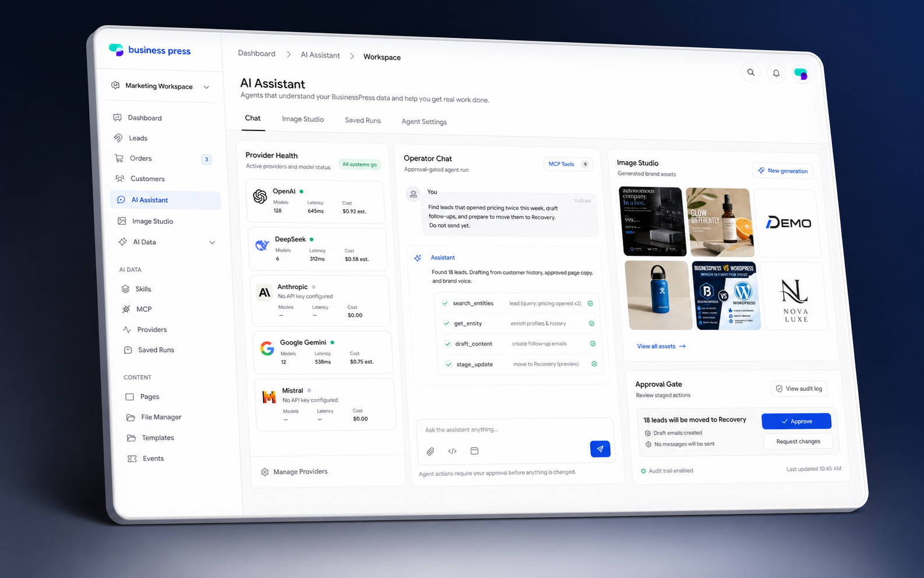924x578 pixels.
Task: Click the Dashboard sidebar icon
Action: click(x=117, y=117)
